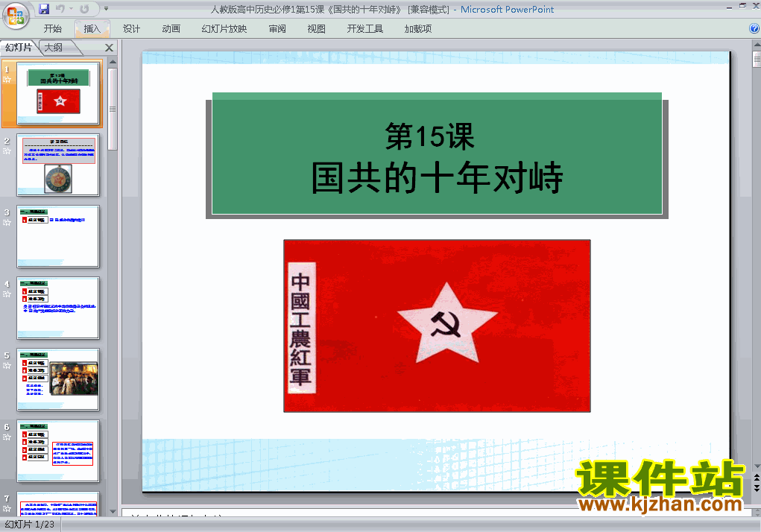Viewport: 761px width, 532px height.
Task: Click the slide counter 幻灯片 1/23
Action: 30,525
